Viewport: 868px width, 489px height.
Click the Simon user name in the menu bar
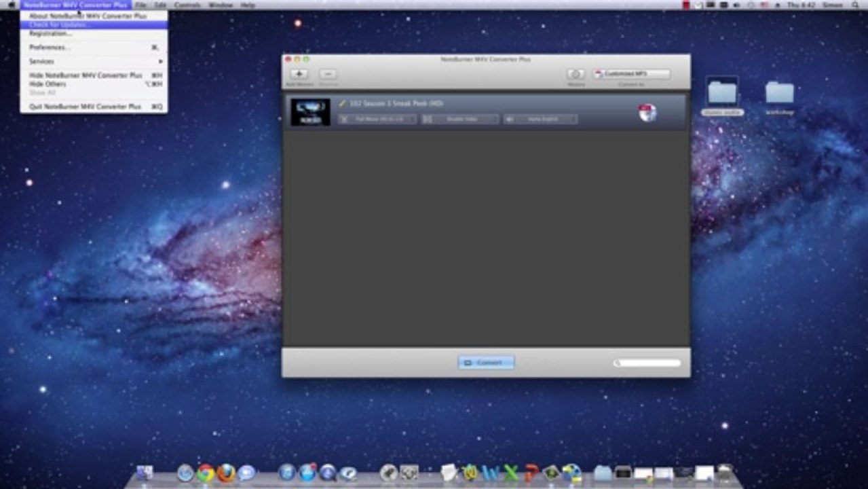pos(832,5)
